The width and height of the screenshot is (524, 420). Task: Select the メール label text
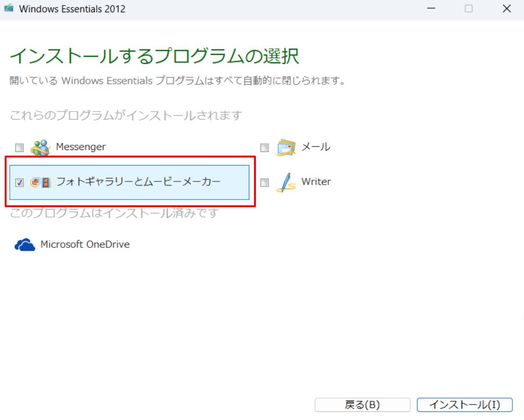pyautogui.click(x=315, y=147)
